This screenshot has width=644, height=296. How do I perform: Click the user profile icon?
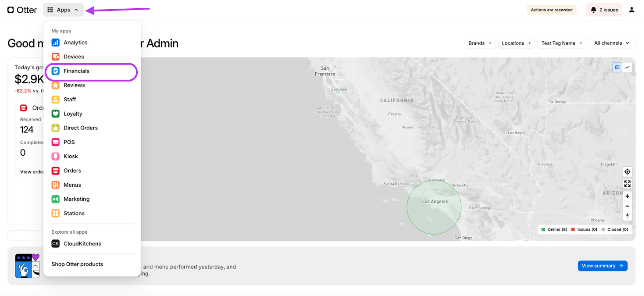click(x=631, y=10)
